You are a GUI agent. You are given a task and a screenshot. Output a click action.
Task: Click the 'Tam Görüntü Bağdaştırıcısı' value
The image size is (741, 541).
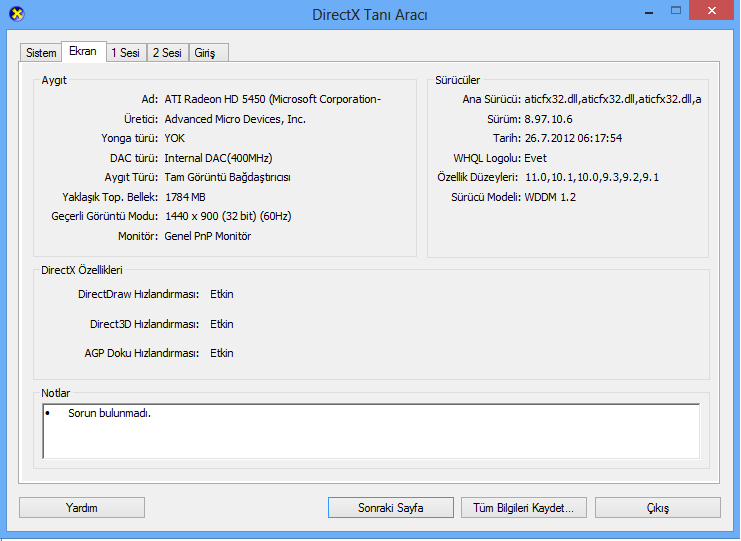tap(227, 177)
